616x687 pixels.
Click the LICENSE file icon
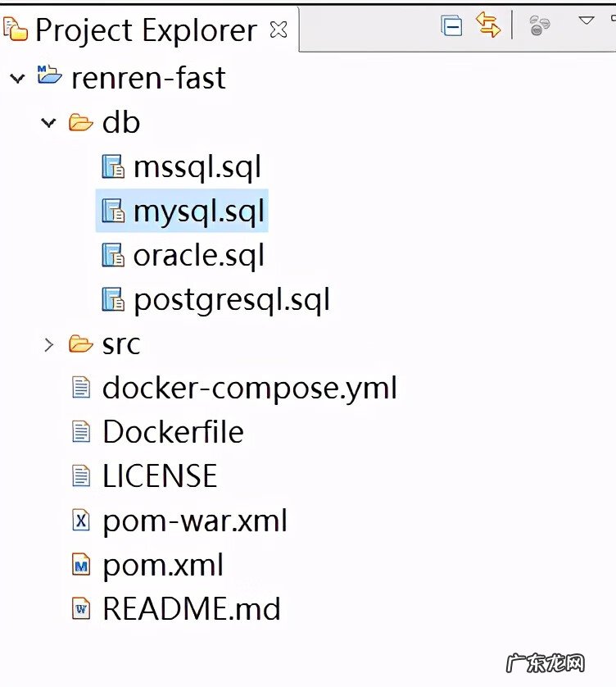tap(81, 476)
